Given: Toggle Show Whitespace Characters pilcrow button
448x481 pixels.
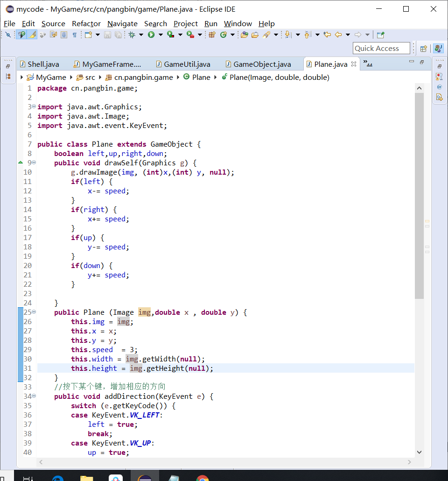Looking at the screenshot, I should click(75, 35).
